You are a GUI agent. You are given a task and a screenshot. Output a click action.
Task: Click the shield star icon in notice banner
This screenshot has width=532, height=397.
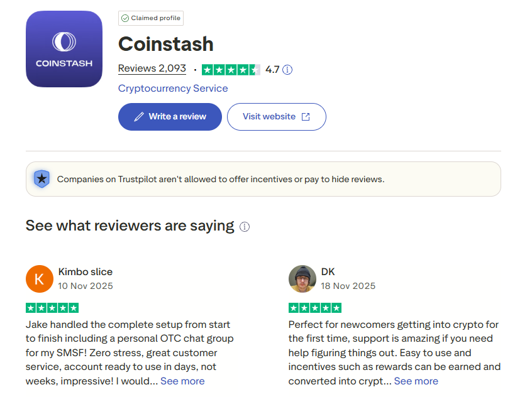(x=42, y=179)
